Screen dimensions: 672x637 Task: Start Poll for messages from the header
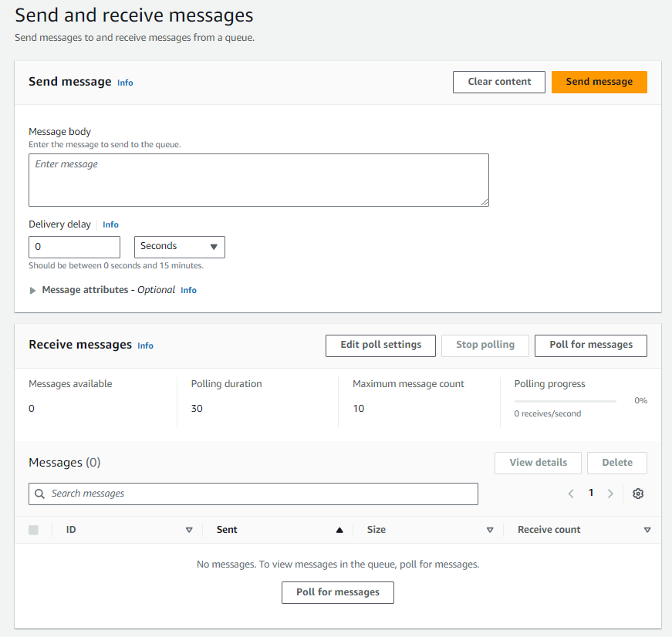(590, 345)
